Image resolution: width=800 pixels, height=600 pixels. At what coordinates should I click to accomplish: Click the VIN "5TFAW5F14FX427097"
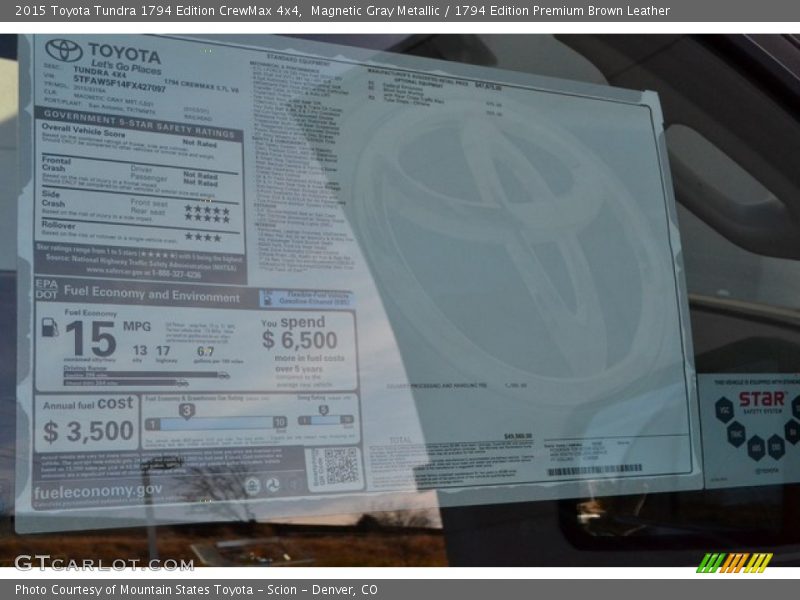coord(119,84)
